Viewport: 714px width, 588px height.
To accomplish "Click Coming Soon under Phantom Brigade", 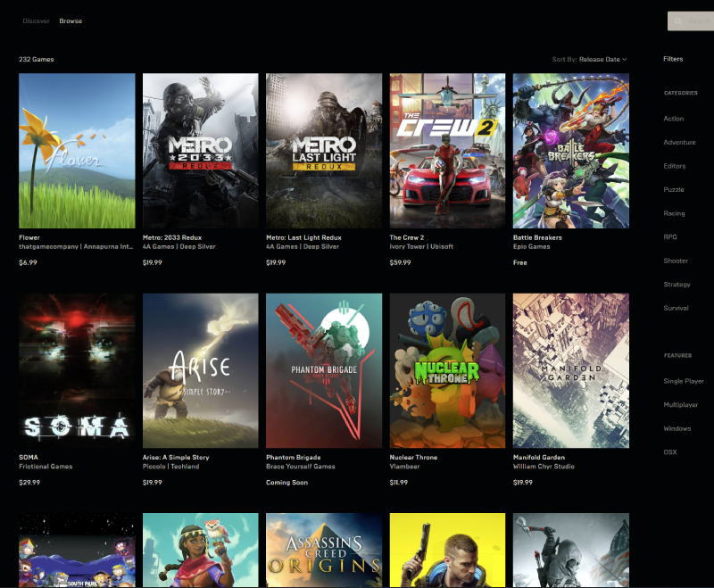I will pyautogui.click(x=286, y=483).
